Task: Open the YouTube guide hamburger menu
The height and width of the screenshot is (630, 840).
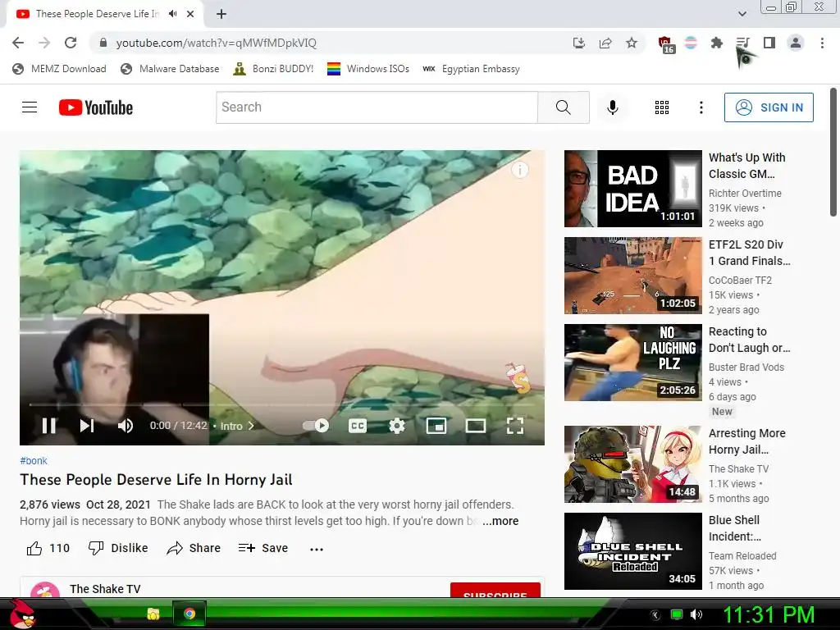Action: [30, 107]
